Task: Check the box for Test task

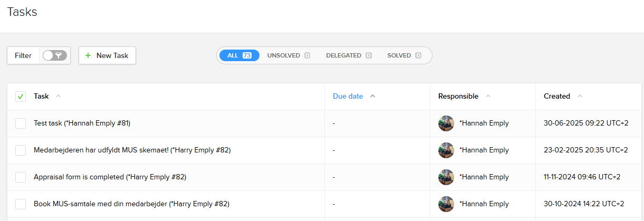Action: 21,123
